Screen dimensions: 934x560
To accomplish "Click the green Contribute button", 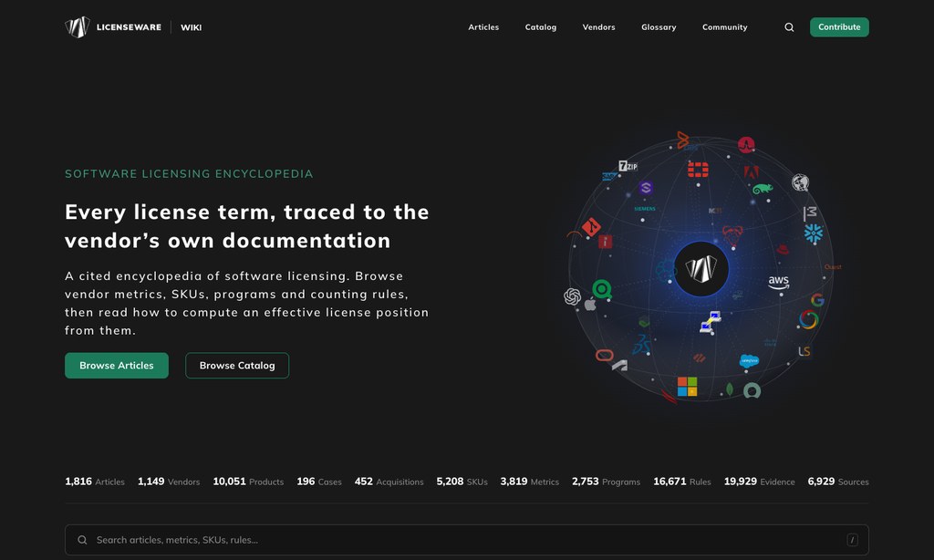I will 839,26.
